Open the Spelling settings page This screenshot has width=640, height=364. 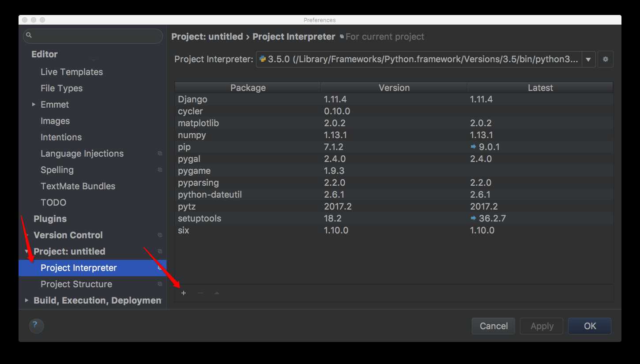pyautogui.click(x=57, y=170)
